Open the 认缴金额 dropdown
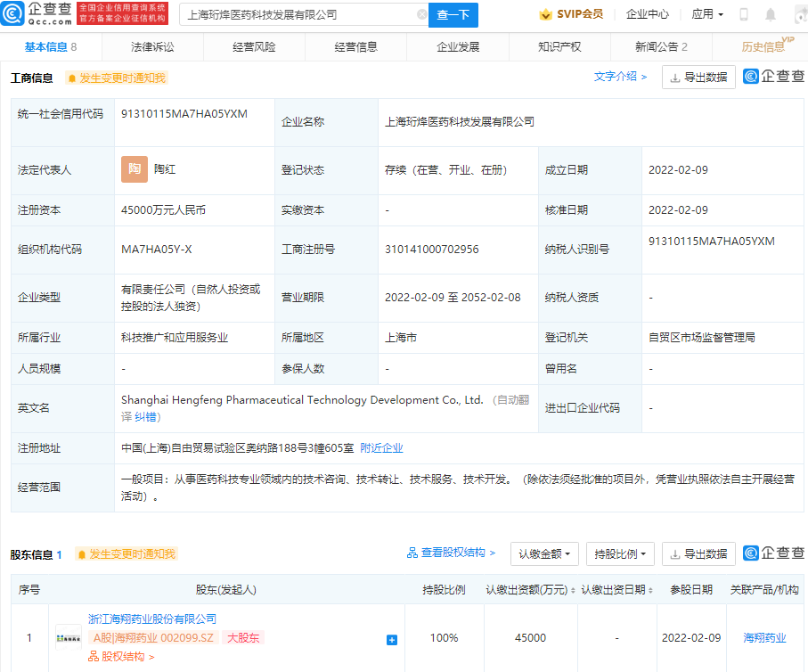This screenshot has width=808, height=672. (543, 553)
